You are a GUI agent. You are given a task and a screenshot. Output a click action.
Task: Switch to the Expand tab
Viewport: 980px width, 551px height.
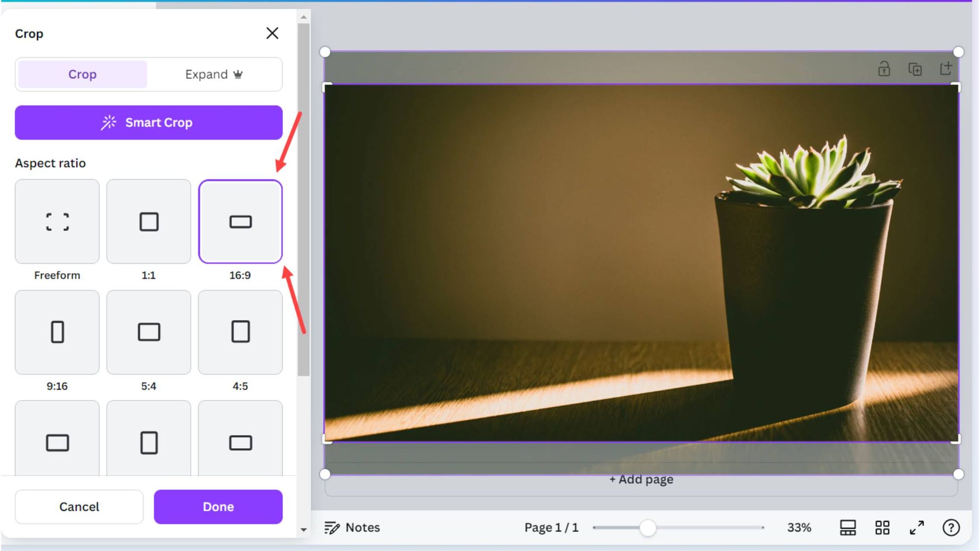pos(214,74)
